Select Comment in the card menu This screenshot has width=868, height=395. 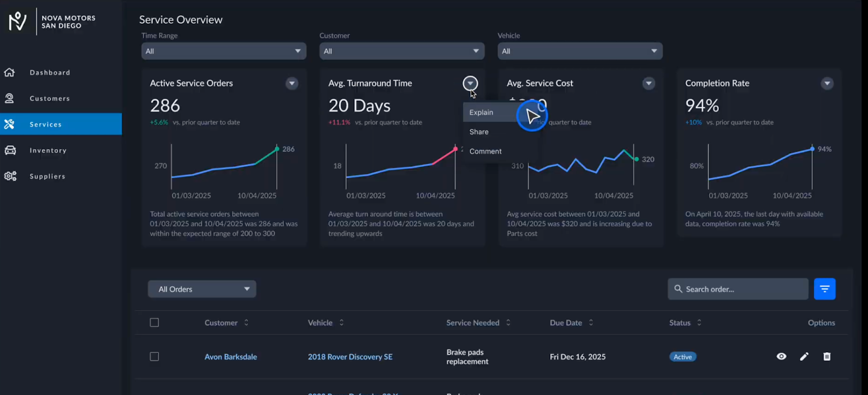click(x=485, y=151)
